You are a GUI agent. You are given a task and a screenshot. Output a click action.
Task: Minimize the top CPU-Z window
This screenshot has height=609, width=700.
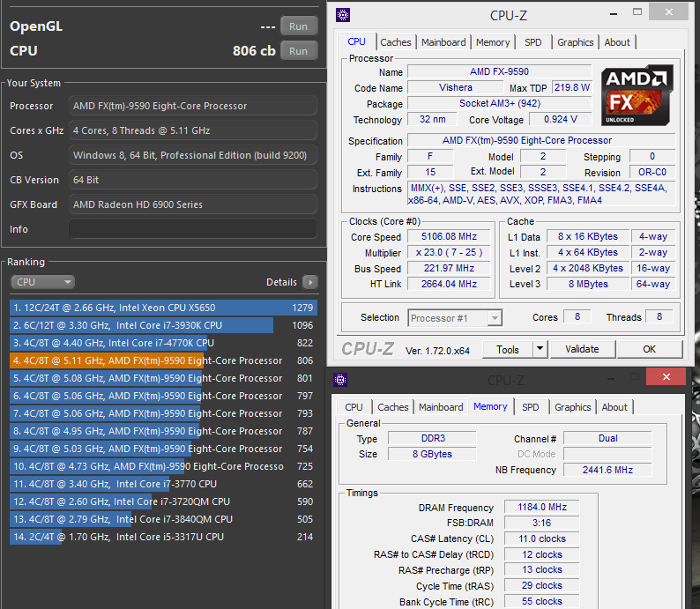[614, 13]
